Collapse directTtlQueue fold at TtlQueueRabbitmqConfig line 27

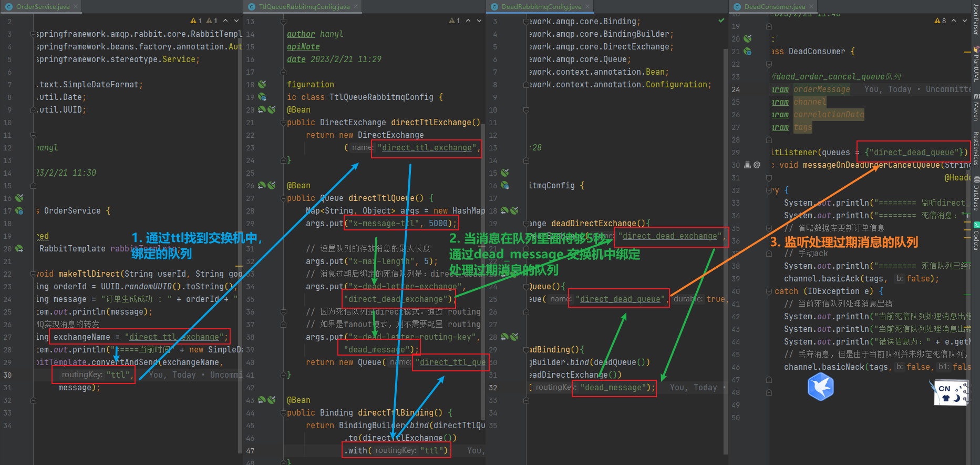(x=283, y=198)
